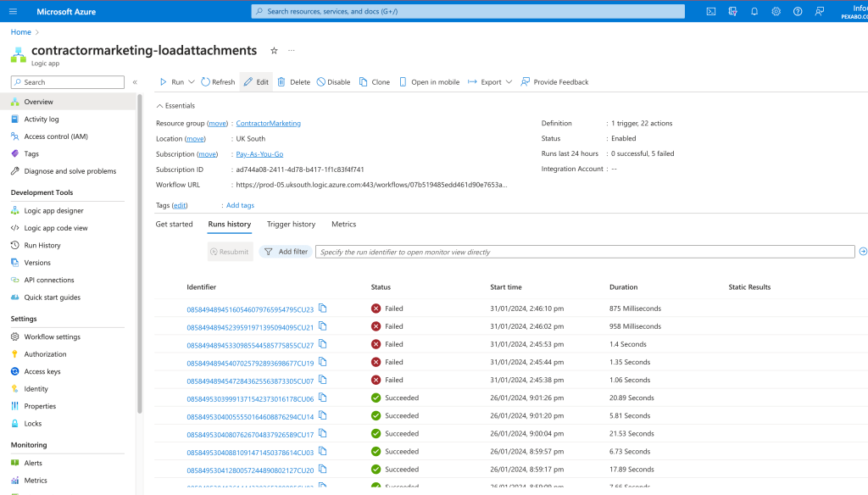Focus the top Azure search bar
Image resolution: width=868 pixels, height=495 pixels.
point(468,11)
